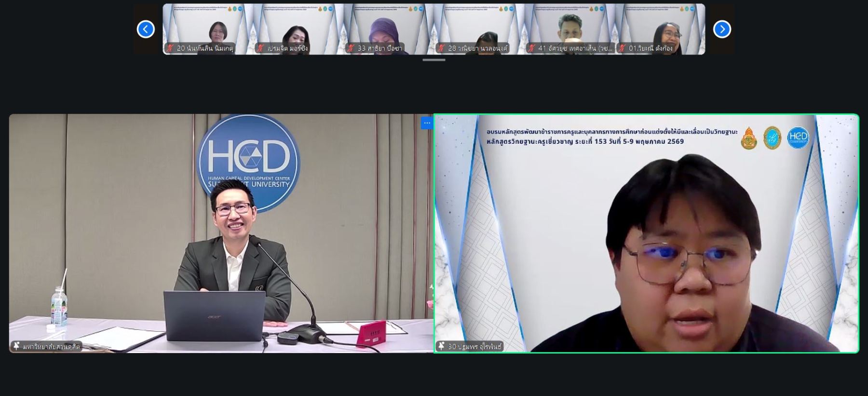Click name text 41 อัศวยุช

575,48
